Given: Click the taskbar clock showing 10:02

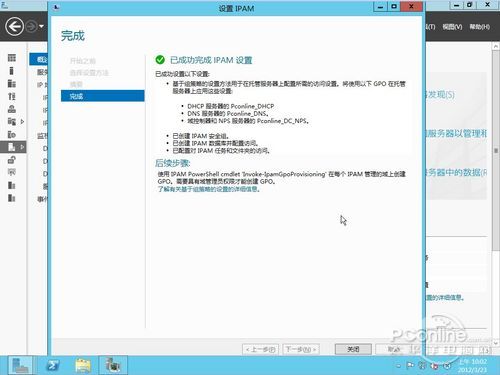Looking at the screenshot, I should pyautogui.click(x=473, y=366).
